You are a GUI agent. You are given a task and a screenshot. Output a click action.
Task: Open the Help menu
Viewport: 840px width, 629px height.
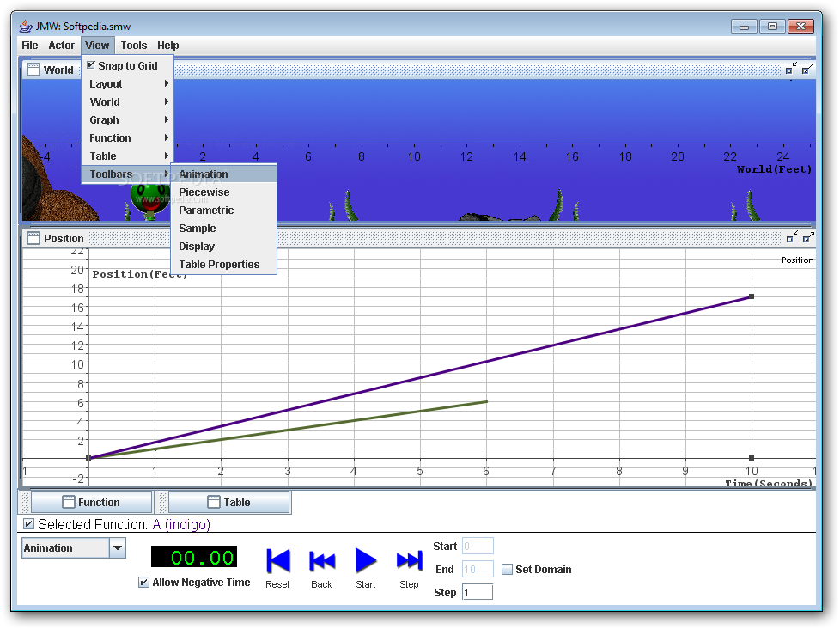[167, 46]
